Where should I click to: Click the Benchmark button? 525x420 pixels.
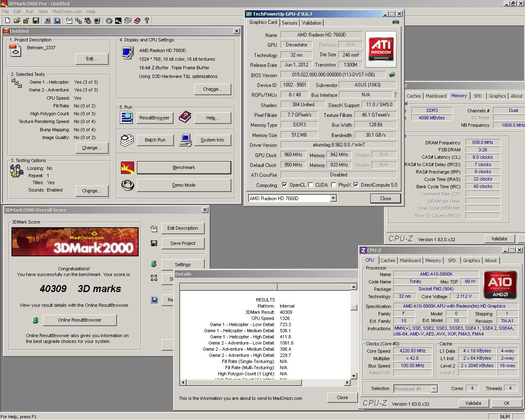click(x=184, y=167)
